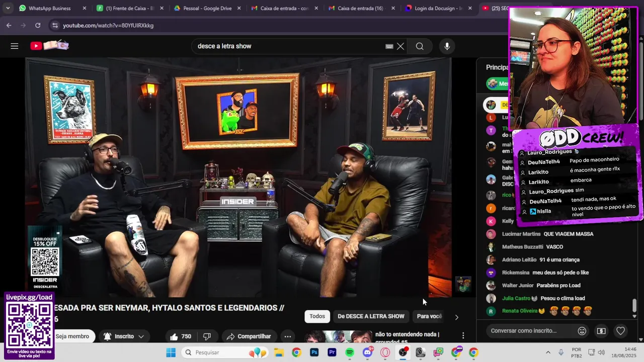Click the Windows taskbar Pesquisar search box
The height and width of the screenshot is (362, 644).
[225, 352]
